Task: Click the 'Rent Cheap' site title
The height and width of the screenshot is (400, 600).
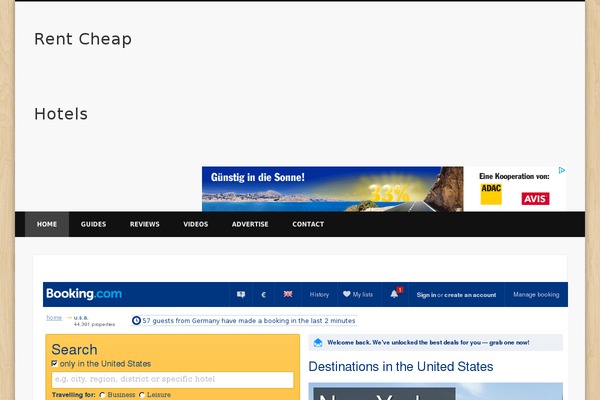Action: (x=83, y=39)
